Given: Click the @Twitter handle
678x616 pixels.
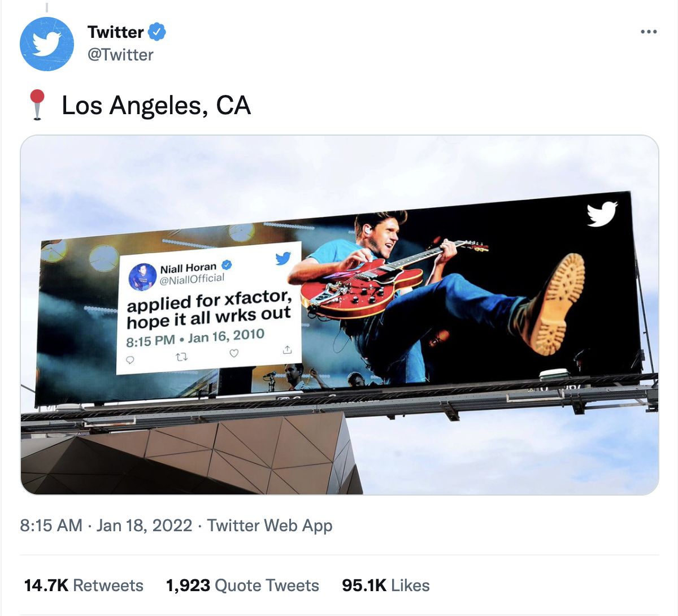Looking at the screenshot, I should (x=120, y=55).
